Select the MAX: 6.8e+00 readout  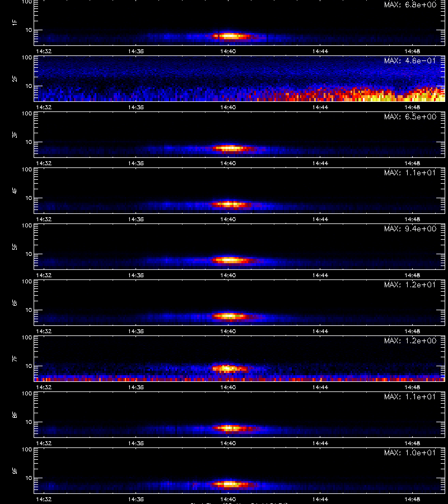[410, 5]
